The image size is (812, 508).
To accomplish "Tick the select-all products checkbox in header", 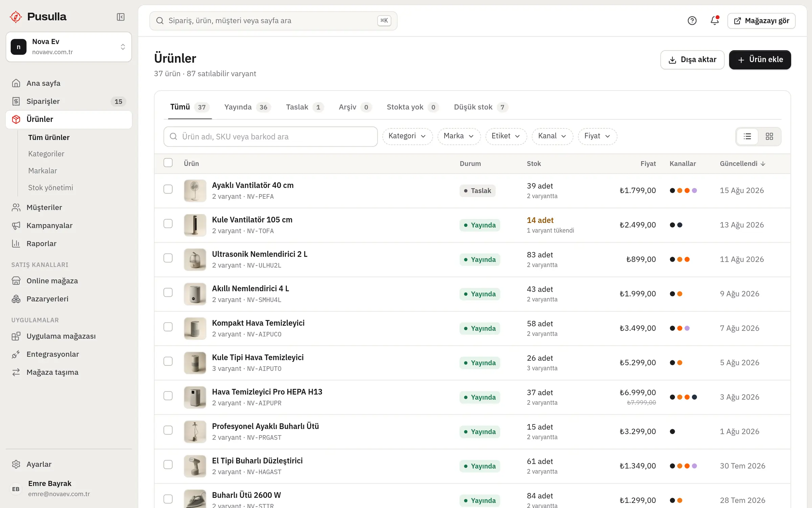I will [x=168, y=163].
